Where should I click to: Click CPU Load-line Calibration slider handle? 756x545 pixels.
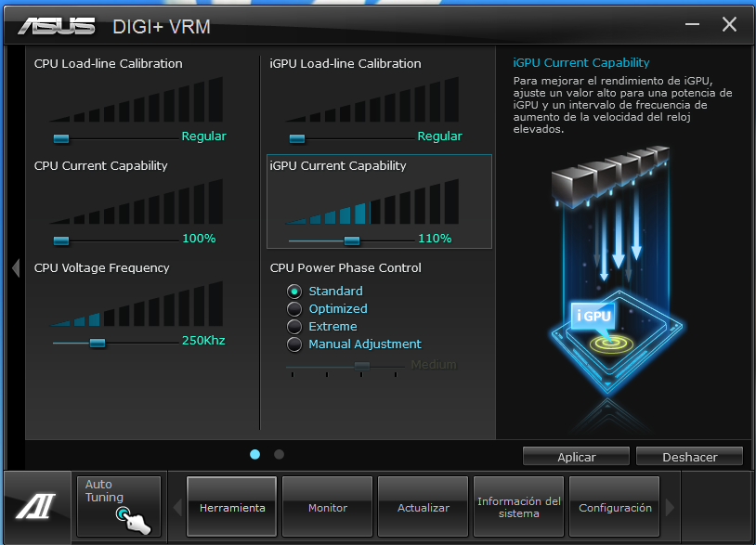coord(61,138)
